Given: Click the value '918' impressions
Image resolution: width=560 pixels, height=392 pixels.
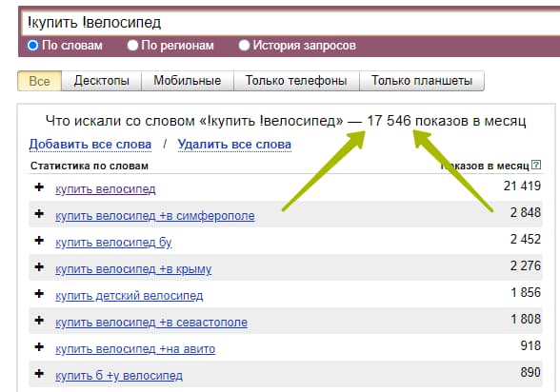Looking at the screenshot, I should pyautogui.click(x=530, y=345).
